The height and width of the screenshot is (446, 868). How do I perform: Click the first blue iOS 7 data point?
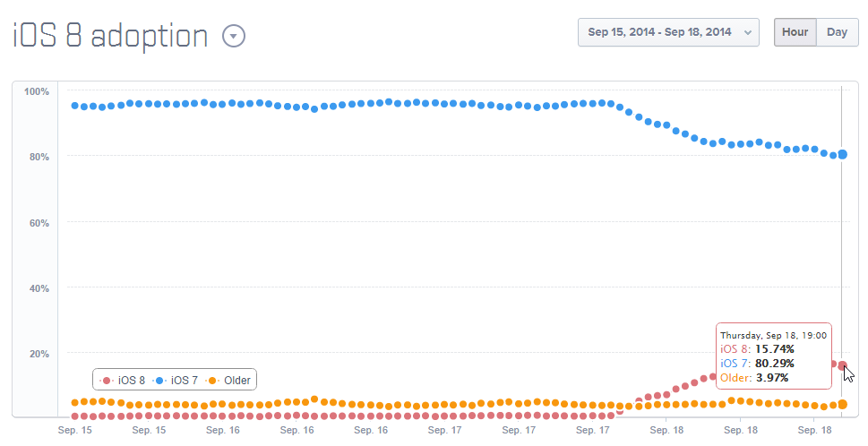pyautogui.click(x=75, y=106)
